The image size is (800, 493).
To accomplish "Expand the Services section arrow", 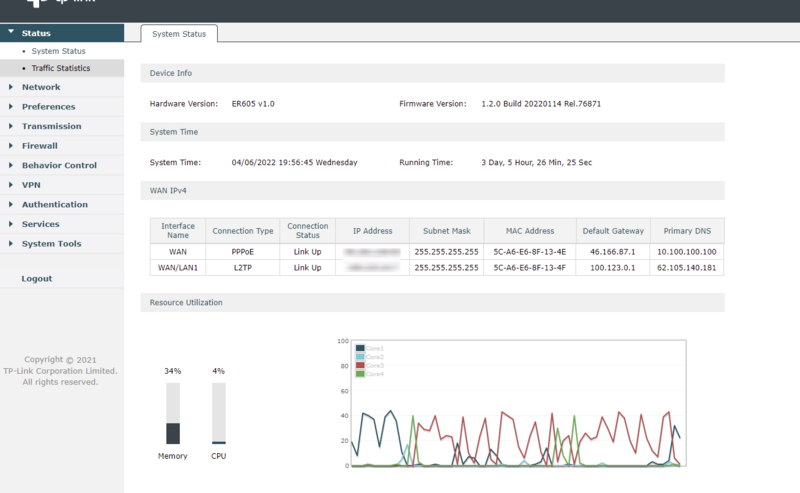I will (x=11, y=224).
